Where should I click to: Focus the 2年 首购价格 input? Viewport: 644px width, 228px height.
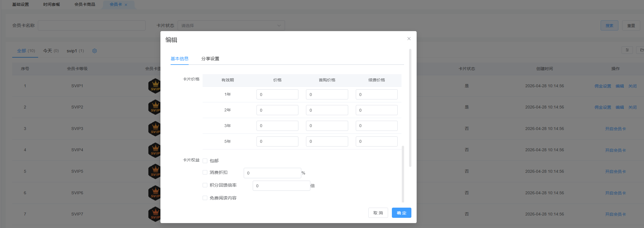(327, 110)
